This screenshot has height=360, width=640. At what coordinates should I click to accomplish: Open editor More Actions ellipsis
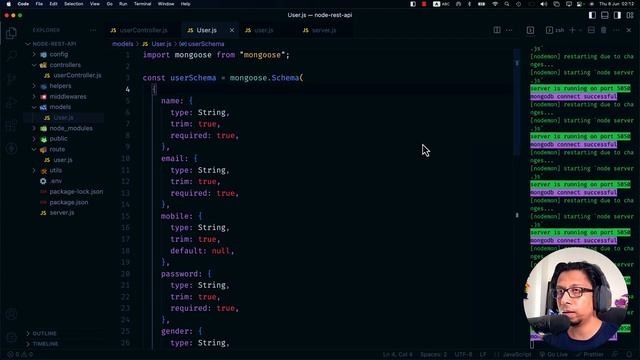point(509,30)
